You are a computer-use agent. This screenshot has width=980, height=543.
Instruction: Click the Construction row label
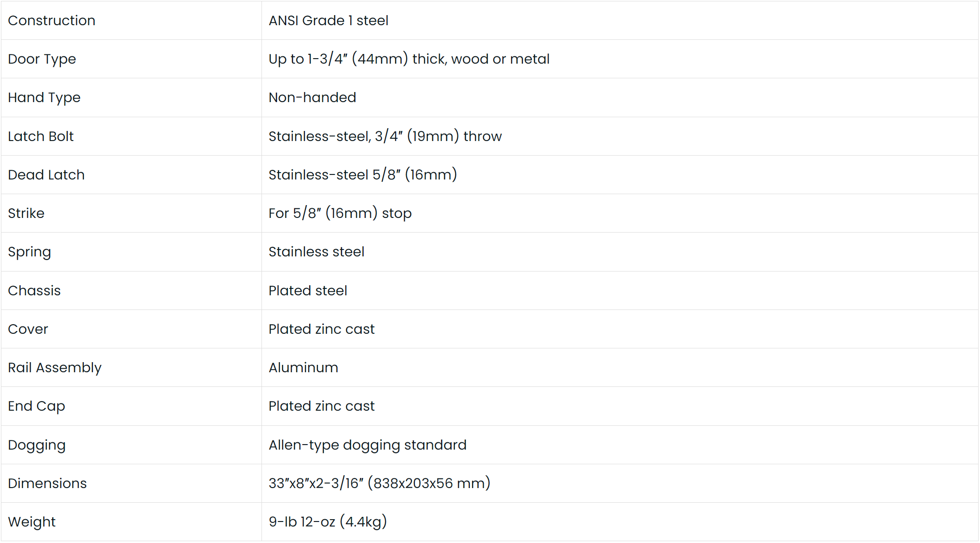tap(52, 21)
